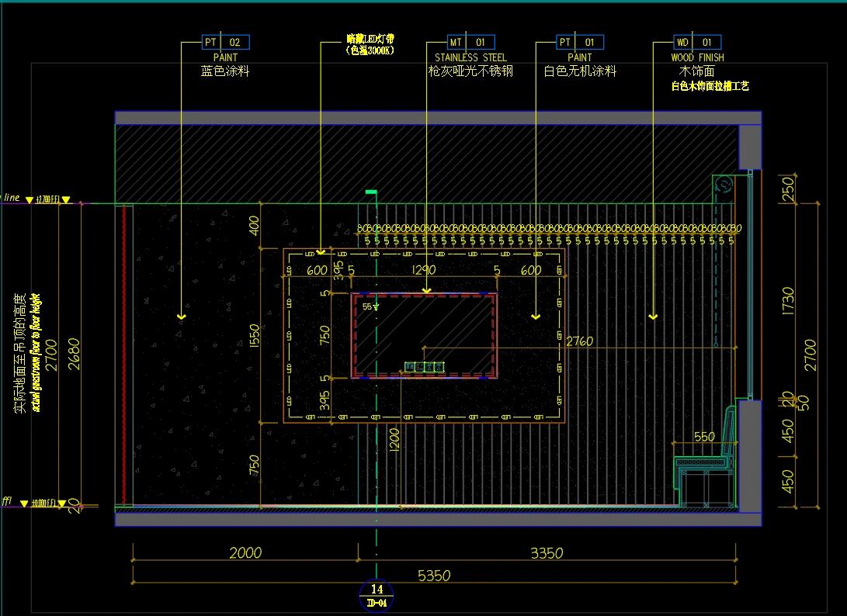Click the socket outlet group below the TV
The image size is (847, 616).
[x=424, y=366]
